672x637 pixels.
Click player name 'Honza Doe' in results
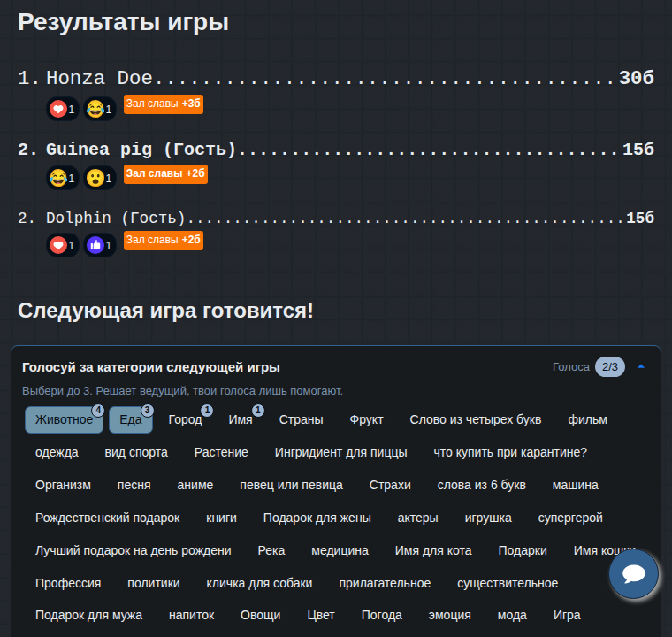click(x=99, y=78)
